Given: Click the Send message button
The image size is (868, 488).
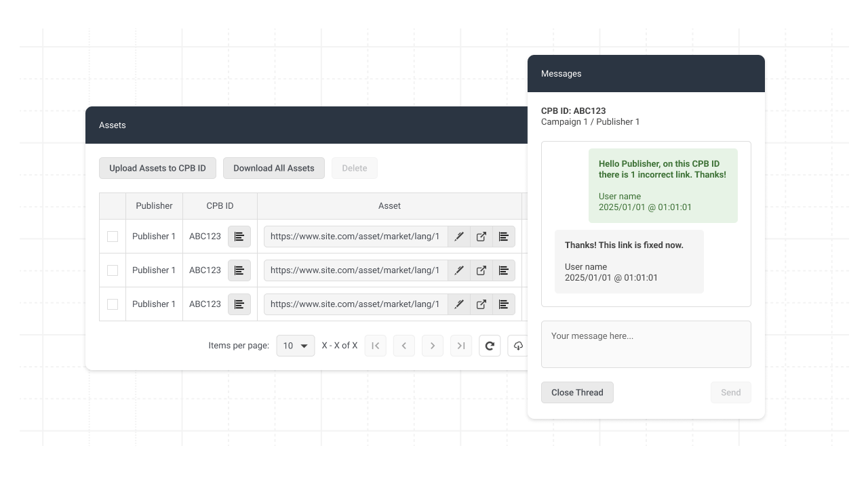Looking at the screenshot, I should tap(731, 392).
